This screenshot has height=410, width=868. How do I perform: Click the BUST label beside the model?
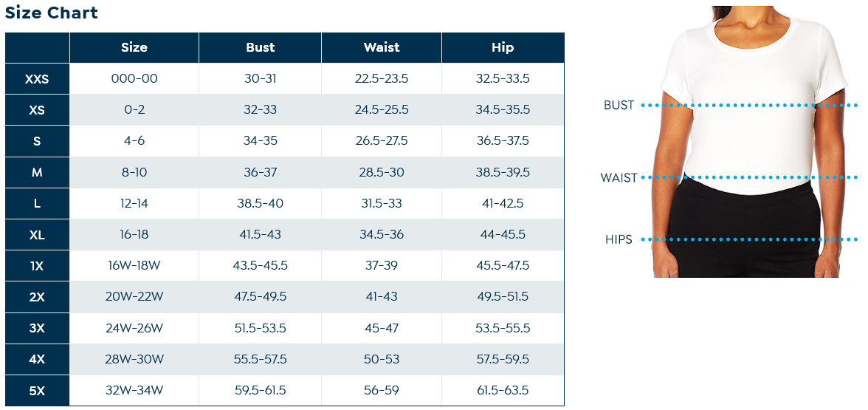pos(619,105)
